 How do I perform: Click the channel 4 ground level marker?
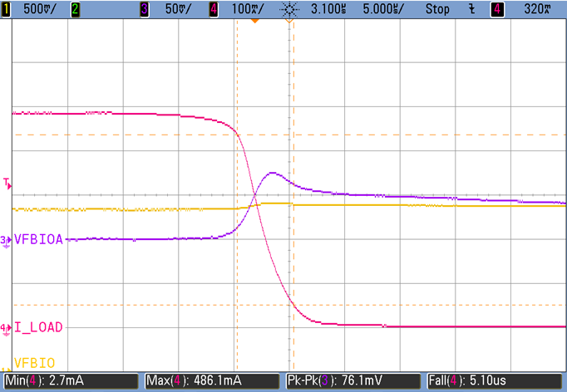coord(6,330)
